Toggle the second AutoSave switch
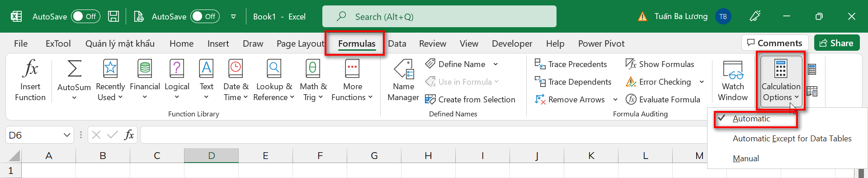Viewport: 868px width, 178px height. [x=205, y=16]
